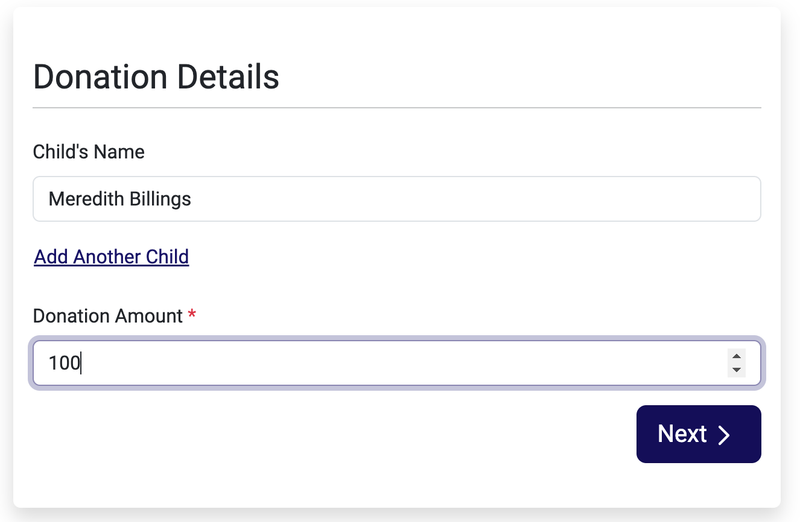800x522 pixels.
Task: Open the Add Another Child link
Action: pos(111,257)
